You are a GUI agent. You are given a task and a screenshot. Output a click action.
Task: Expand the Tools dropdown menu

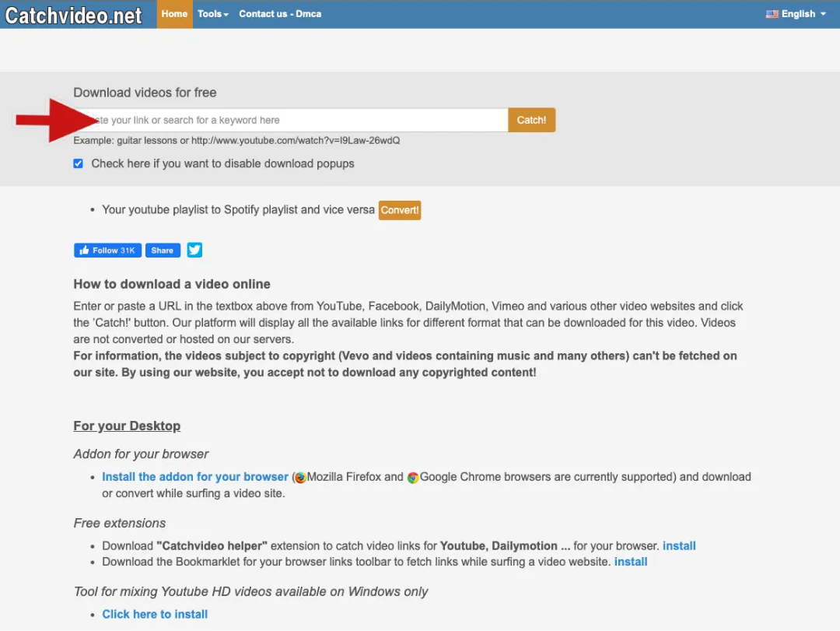click(x=212, y=14)
